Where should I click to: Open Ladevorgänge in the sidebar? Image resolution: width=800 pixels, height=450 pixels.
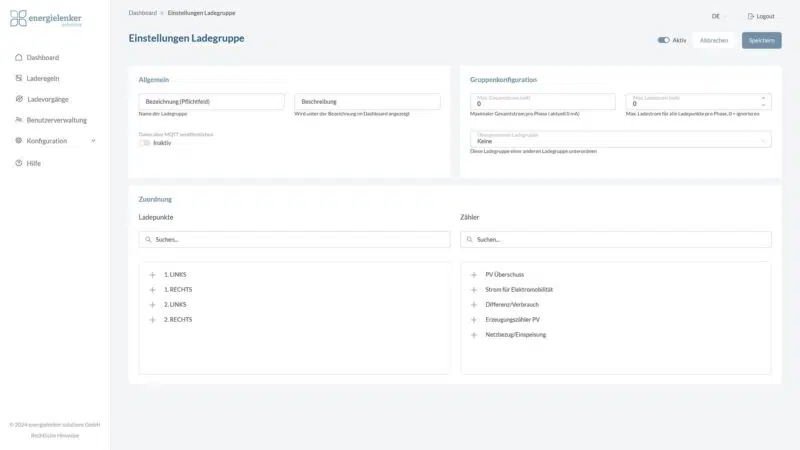[x=47, y=99]
